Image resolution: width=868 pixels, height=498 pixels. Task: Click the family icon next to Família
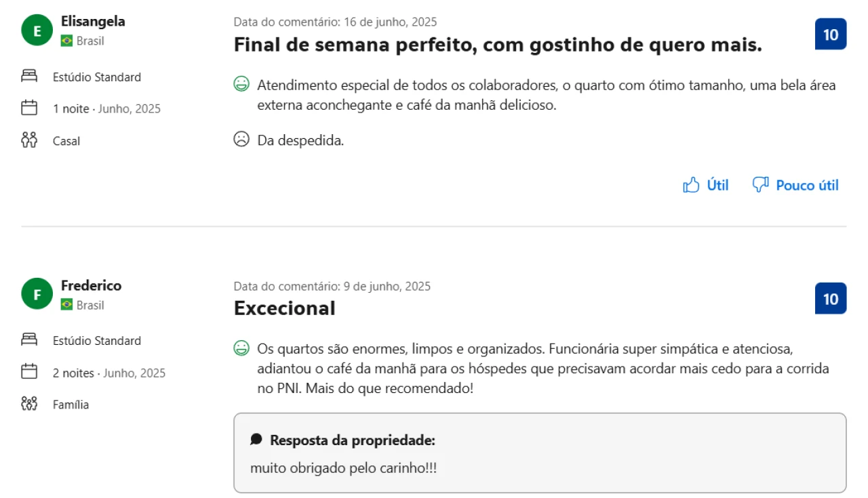(x=29, y=404)
